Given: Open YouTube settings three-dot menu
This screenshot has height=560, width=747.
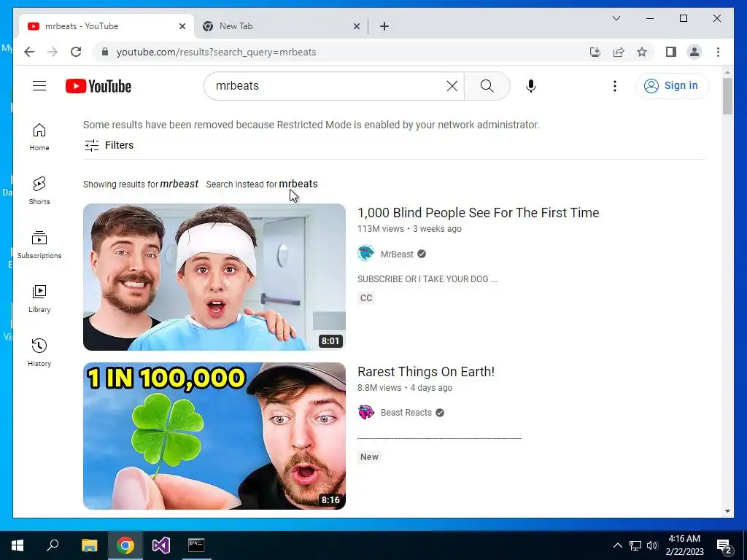Looking at the screenshot, I should (615, 86).
